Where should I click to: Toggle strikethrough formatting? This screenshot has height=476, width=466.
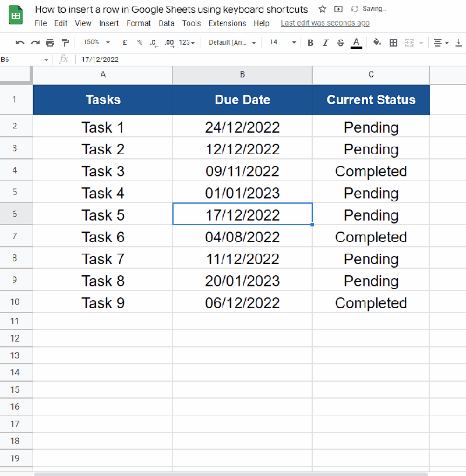pyautogui.click(x=341, y=42)
